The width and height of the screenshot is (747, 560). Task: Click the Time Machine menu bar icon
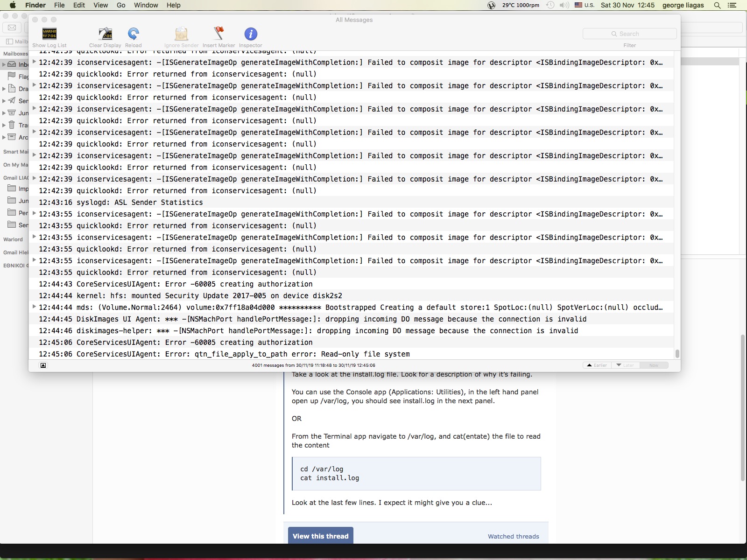pos(551,5)
